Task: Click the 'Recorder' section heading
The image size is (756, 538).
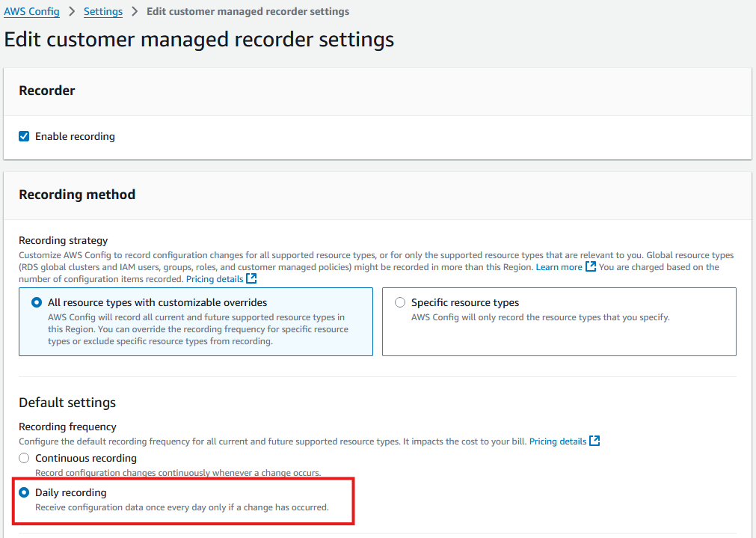Action: pyautogui.click(x=47, y=91)
